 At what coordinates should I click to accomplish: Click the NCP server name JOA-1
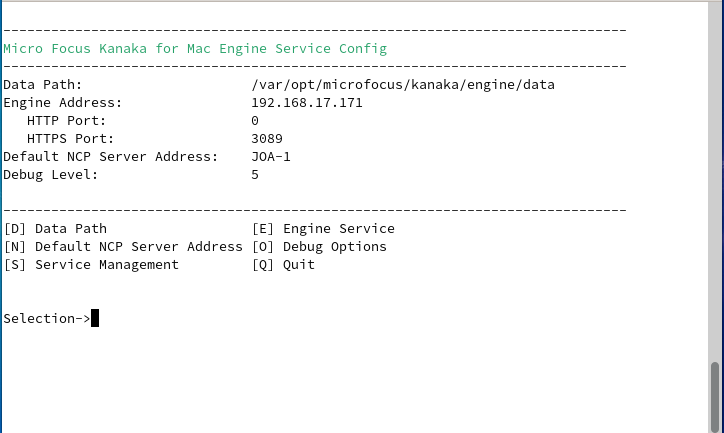click(271, 157)
